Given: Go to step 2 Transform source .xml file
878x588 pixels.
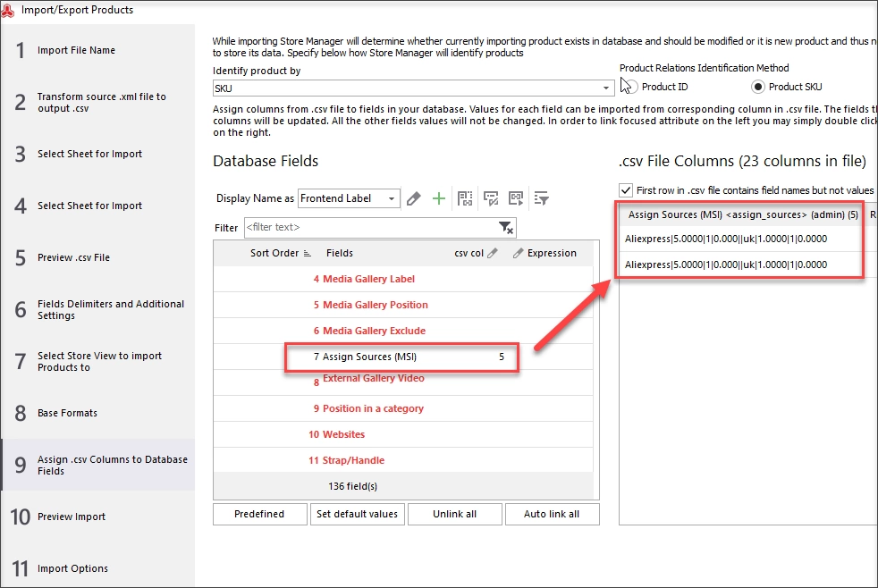Looking at the screenshot, I should (x=98, y=103).
